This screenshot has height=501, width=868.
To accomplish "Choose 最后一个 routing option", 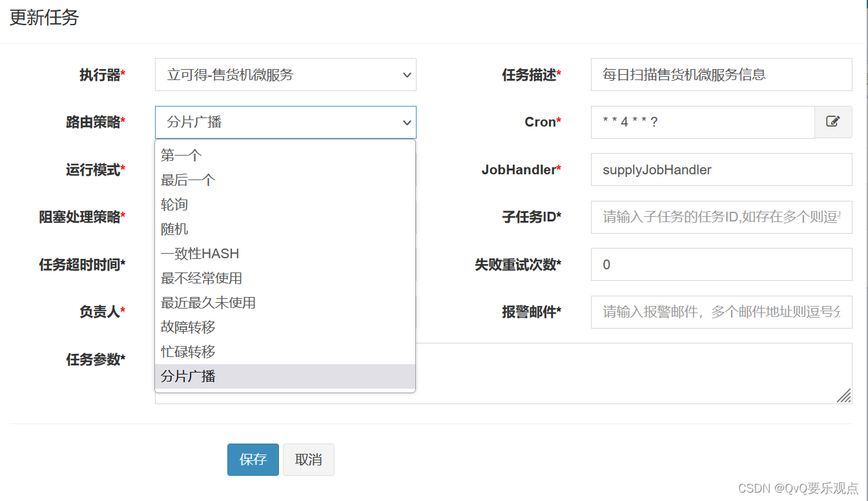I will click(x=285, y=180).
